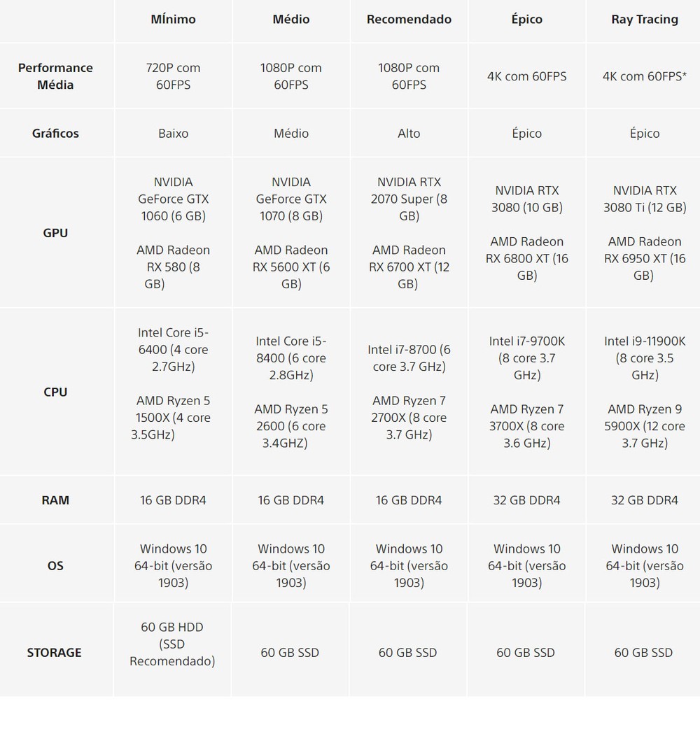700x729 pixels.
Task: Click the Alto graphics cell
Action: [409, 134]
